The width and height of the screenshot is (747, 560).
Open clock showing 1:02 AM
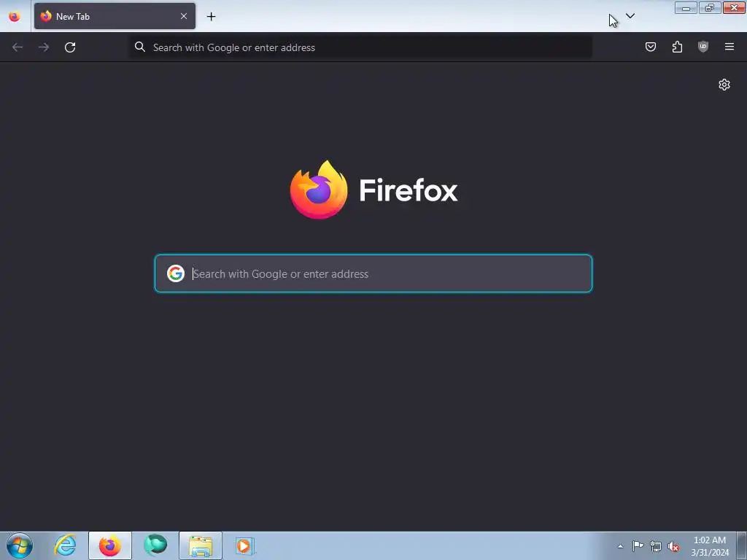710,545
